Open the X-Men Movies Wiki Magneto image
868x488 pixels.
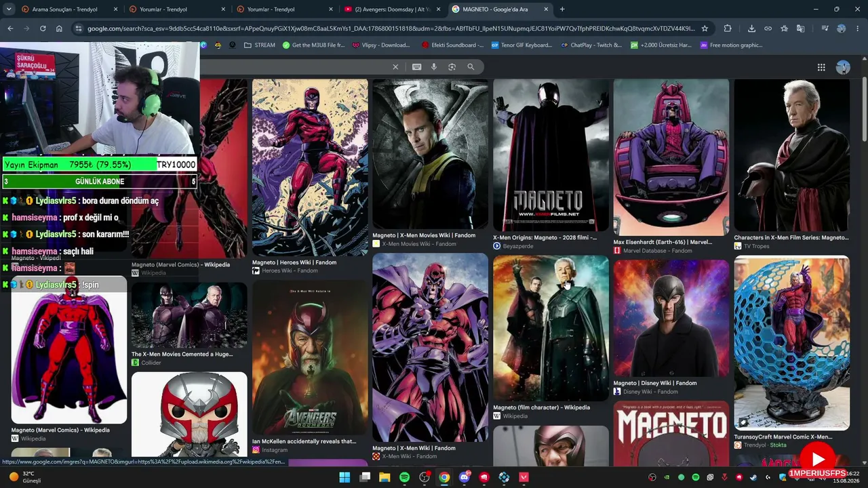click(430, 154)
